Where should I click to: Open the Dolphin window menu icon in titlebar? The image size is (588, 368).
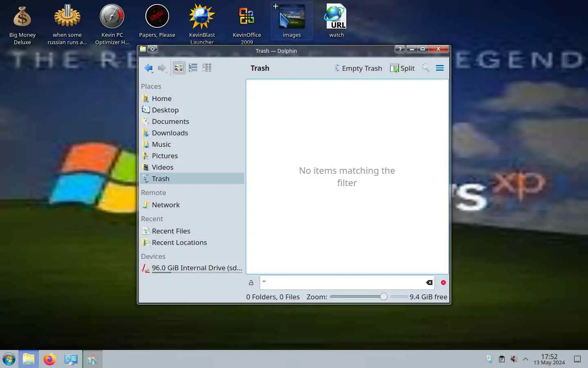[x=143, y=49]
